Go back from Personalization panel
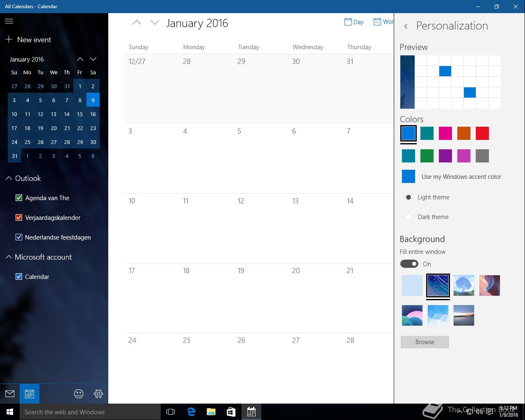 [406, 26]
